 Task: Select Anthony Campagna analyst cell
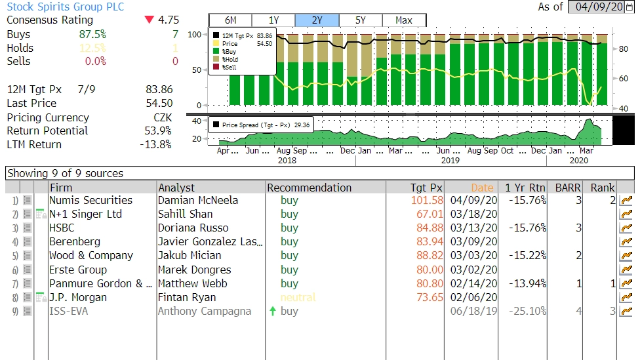point(210,312)
